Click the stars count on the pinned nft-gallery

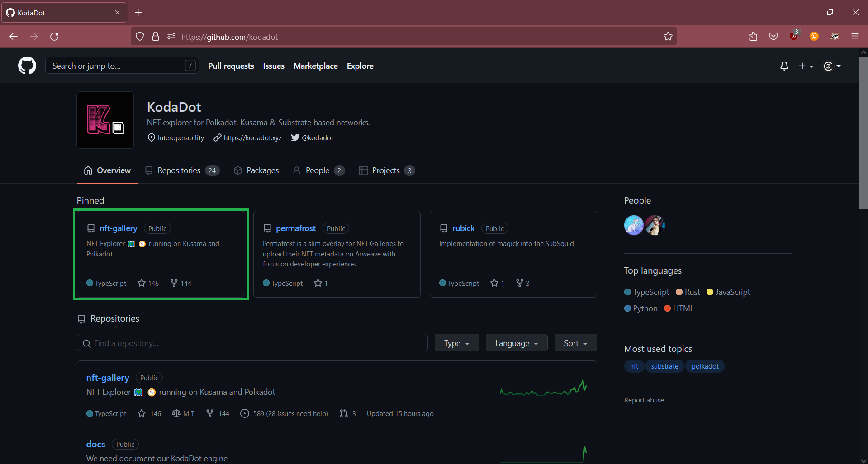[148, 283]
